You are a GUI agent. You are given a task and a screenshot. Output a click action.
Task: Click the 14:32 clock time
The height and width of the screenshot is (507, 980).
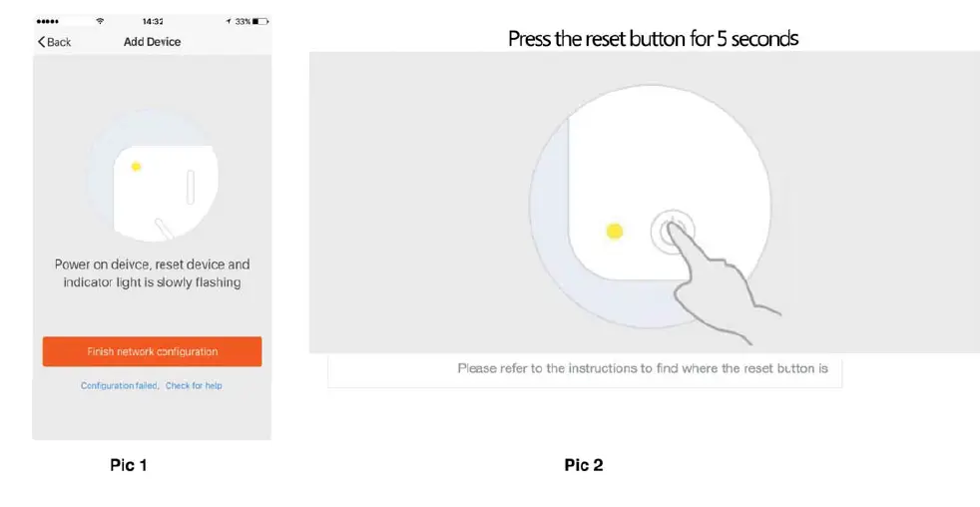(153, 20)
